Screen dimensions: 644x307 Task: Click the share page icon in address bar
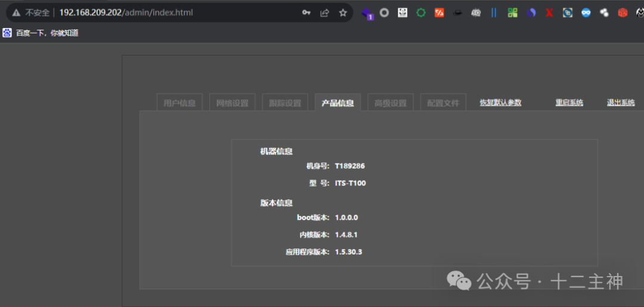tap(325, 13)
